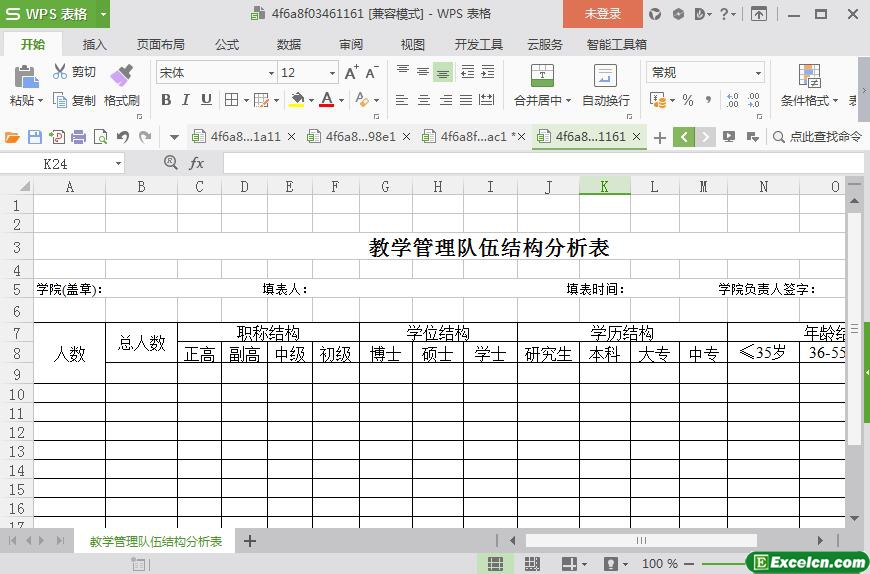Close document tab 4f6a8...98e1

407,136
